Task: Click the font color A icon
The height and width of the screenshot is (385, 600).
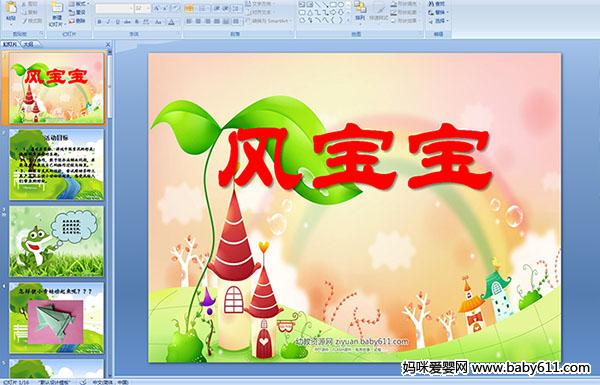Action: 172,22
